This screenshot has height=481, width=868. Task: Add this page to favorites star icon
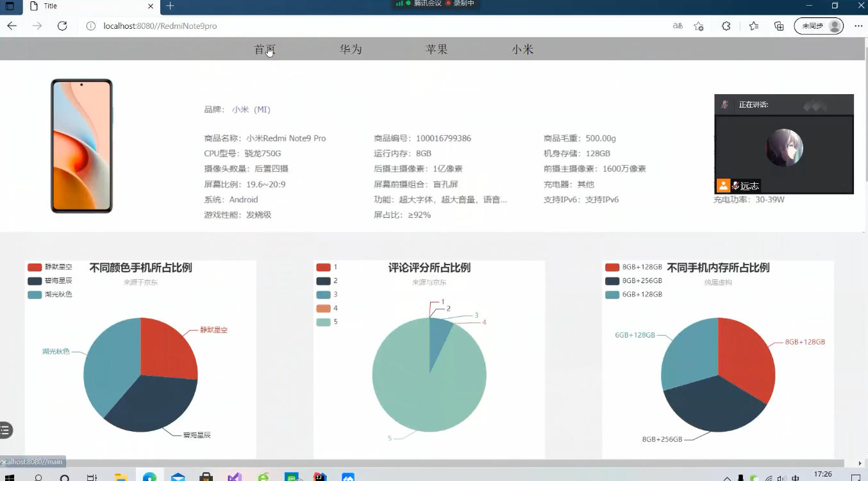click(x=699, y=26)
